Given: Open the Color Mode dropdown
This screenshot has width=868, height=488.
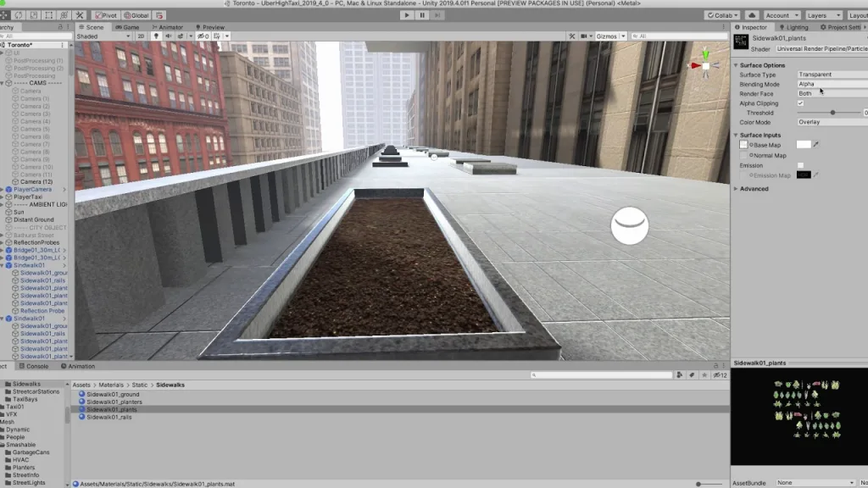Looking at the screenshot, I should pyautogui.click(x=832, y=122).
